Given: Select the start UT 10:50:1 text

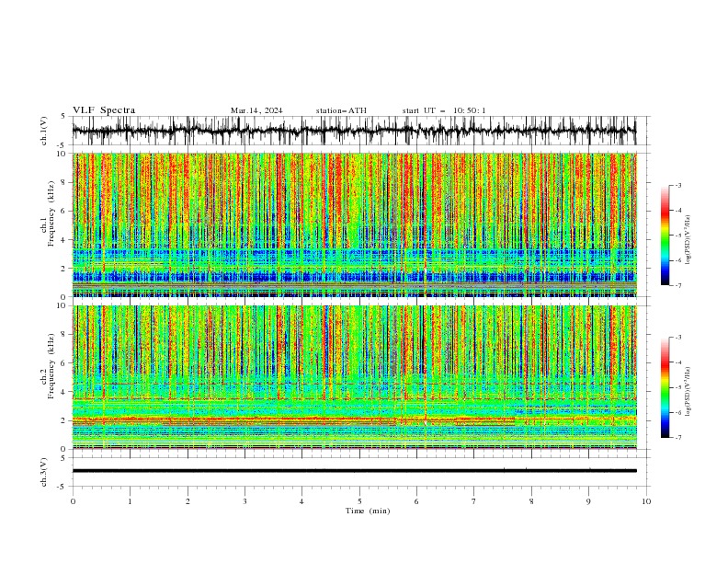Looking at the screenshot, I should click(x=444, y=110).
